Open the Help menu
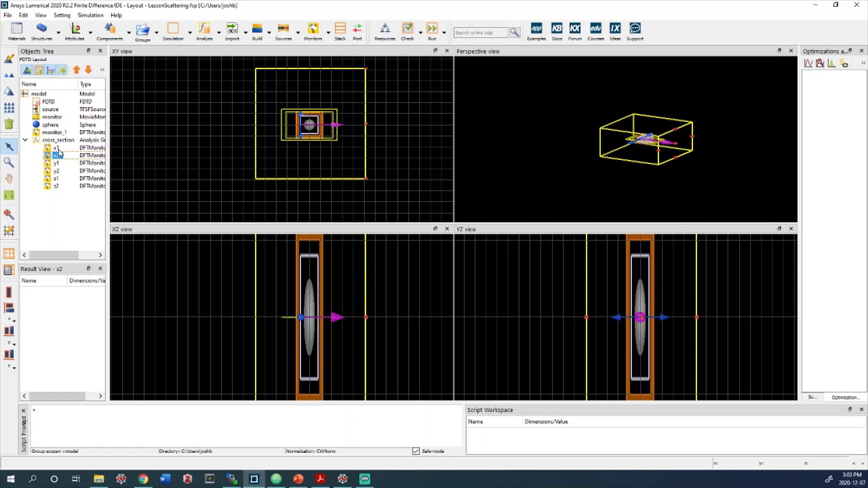 [116, 15]
